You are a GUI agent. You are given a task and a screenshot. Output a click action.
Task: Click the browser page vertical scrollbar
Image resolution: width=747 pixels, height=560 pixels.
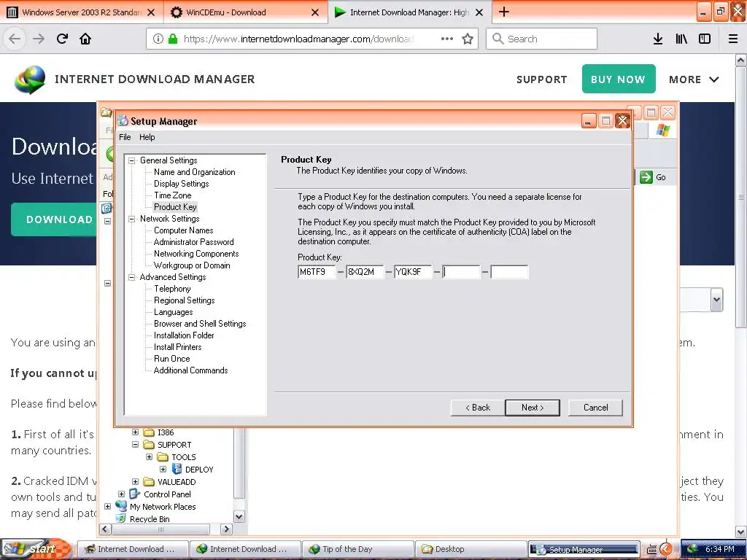(x=741, y=295)
